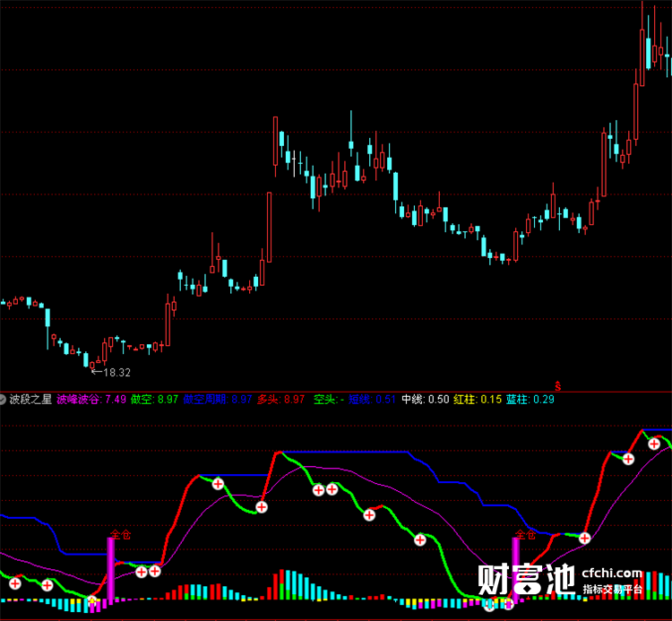
Task: Toggle the blue 做空周期 8.97 legend
Action: 218,400
